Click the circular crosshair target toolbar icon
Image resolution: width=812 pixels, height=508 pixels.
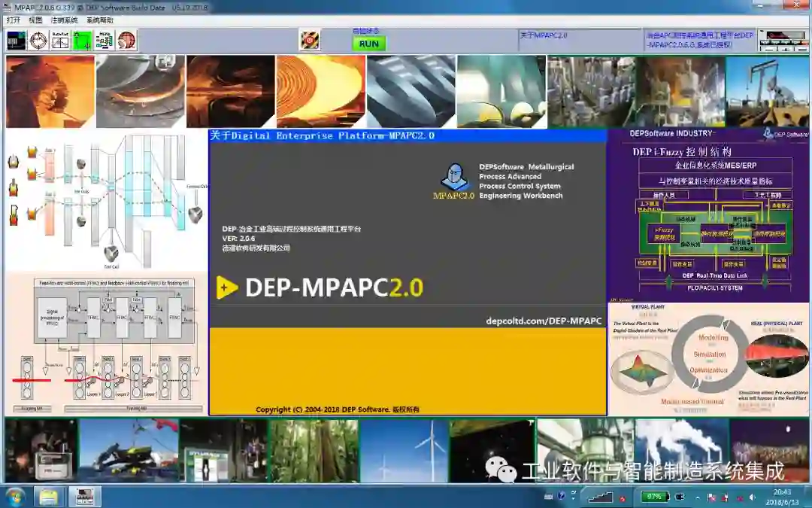[x=38, y=41]
